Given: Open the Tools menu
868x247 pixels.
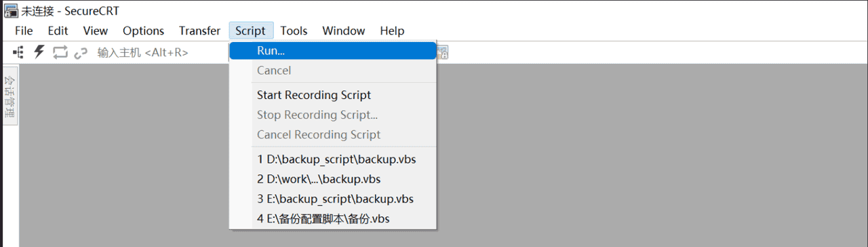Looking at the screenshot, I should 294,31.
